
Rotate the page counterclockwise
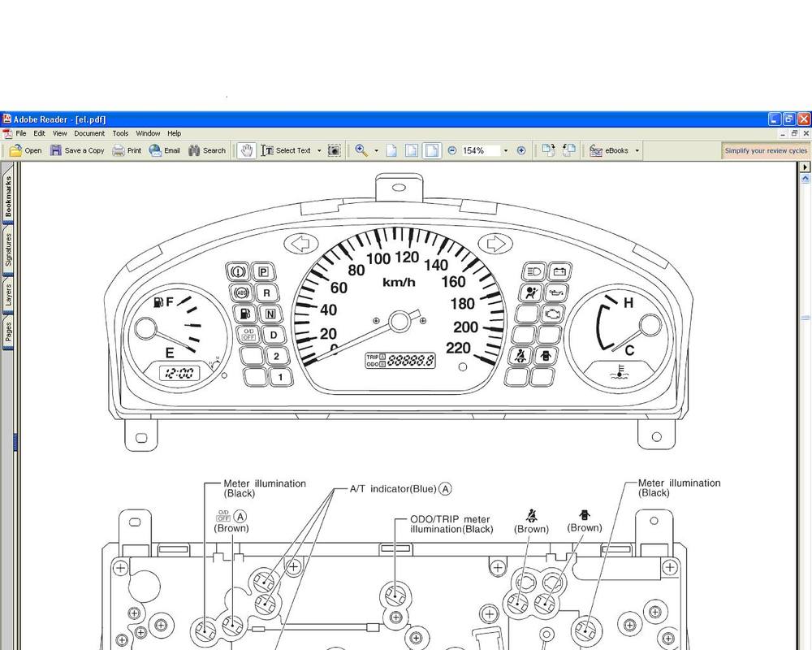[x=568, y=150]
